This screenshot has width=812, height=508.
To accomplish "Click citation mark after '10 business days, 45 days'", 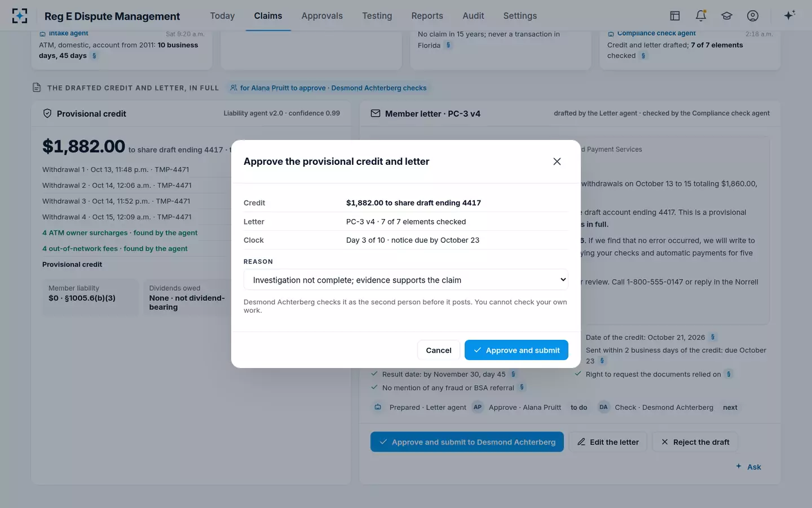I will coord(94,56).
